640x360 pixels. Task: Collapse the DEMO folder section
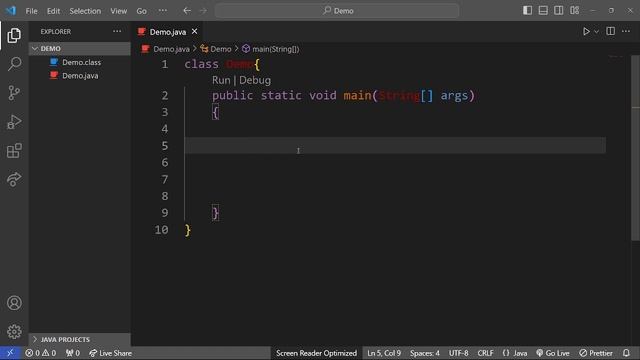(80, 49)
